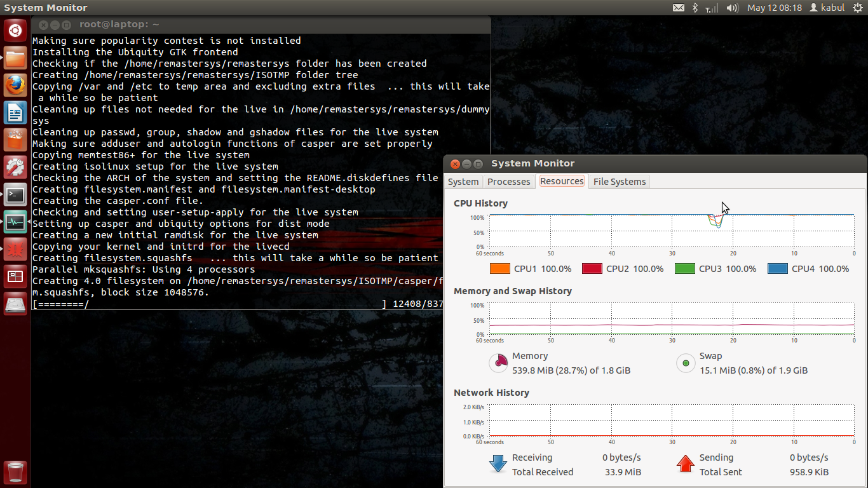Open the Bluetooth indicator menu
This screenshot has height=488, width=868.
[695, 8]
